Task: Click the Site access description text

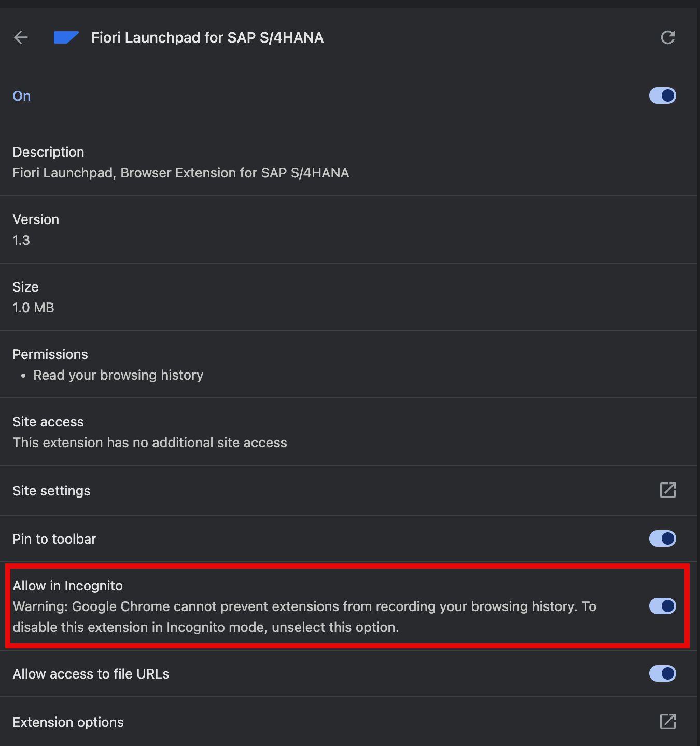Action: (x=150, y=443)
